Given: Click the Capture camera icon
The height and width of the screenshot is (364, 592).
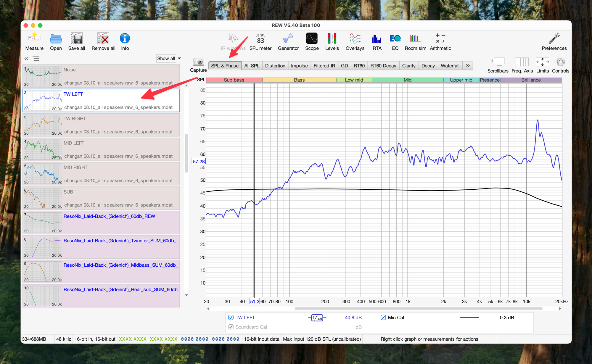Looking at the screenshot, I should [x=198, y=62].
